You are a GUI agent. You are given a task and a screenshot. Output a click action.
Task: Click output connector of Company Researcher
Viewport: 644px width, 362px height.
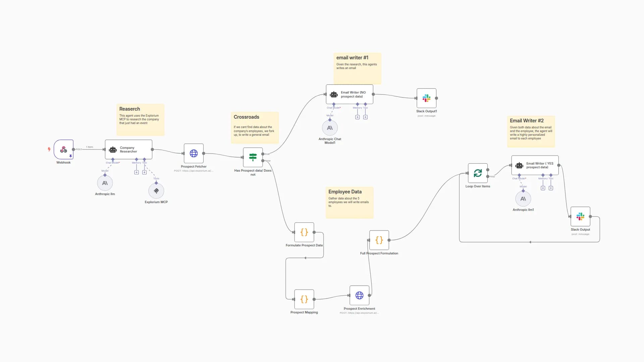[x=152, y=149]
